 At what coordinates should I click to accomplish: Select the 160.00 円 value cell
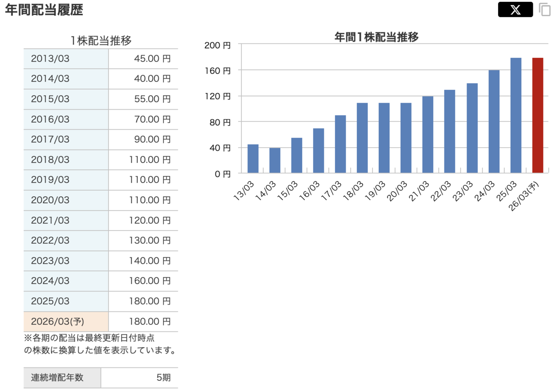pyautogui.click(x=143, y=281)
